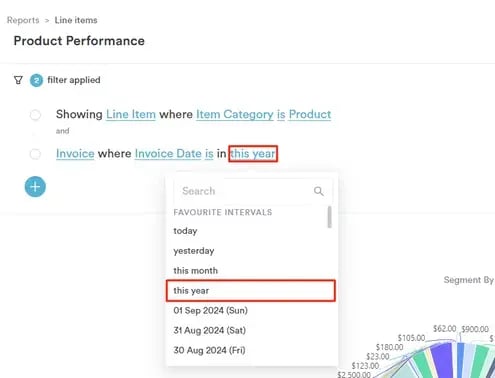Open the Invoice entity dropdown

click(x=75, y=154)
